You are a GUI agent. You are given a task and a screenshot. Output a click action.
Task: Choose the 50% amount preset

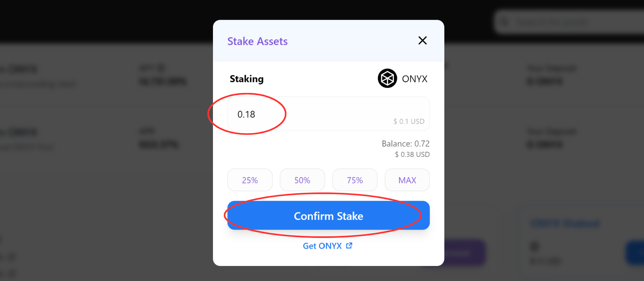tap(302, 180)
